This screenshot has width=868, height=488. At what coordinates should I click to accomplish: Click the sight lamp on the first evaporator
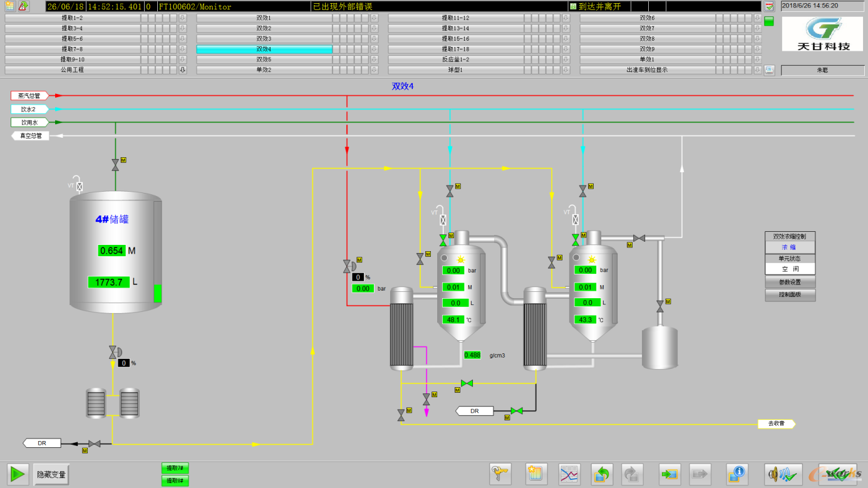tap(461, 259)
